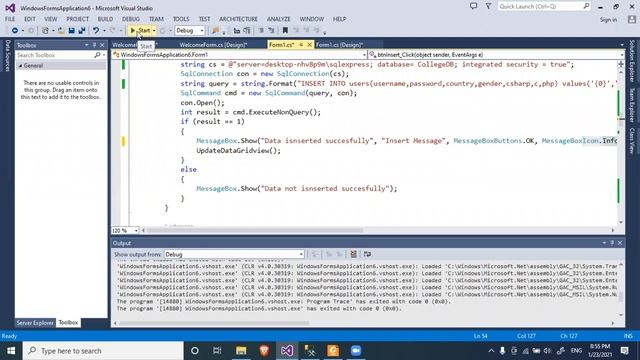Click the Open File toolbar icon
Screen dimensions: 640x360
[61, 31]
